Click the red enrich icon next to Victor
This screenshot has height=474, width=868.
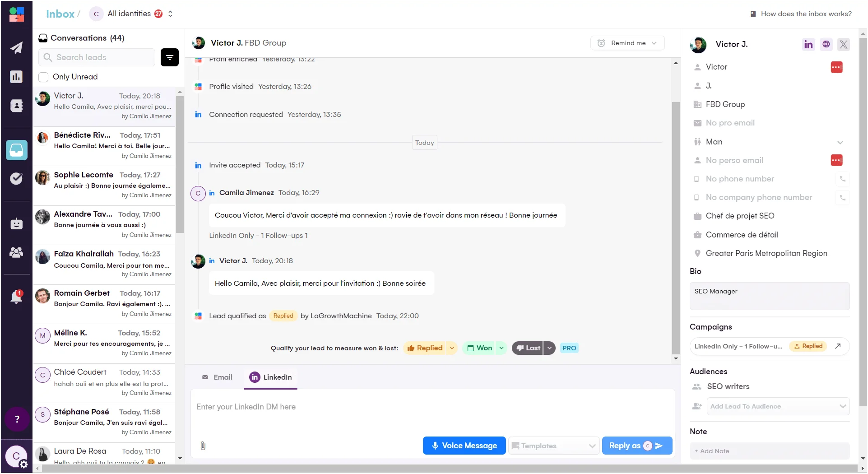[x=836, y=67]
